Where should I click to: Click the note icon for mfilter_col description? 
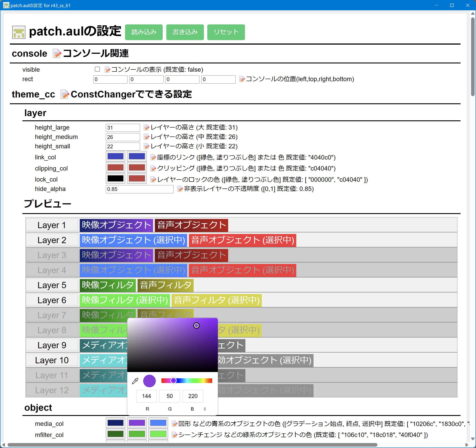[x=175, y=435]
